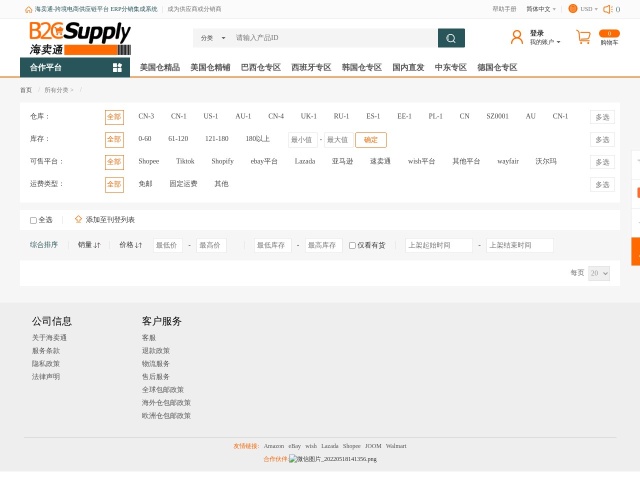Viewport: 640px width, 480px height.
Task: Open the USD currency dropdown
Action: 589,9
